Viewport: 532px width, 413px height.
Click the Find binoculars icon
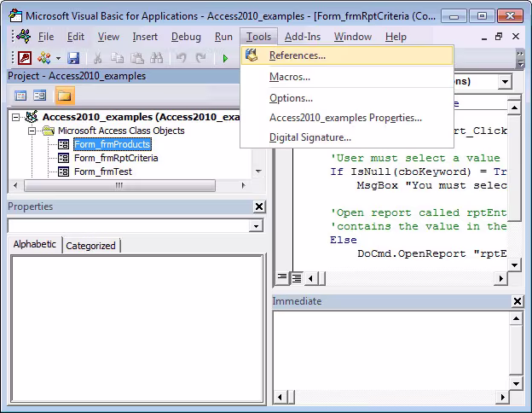coord(156,58)
